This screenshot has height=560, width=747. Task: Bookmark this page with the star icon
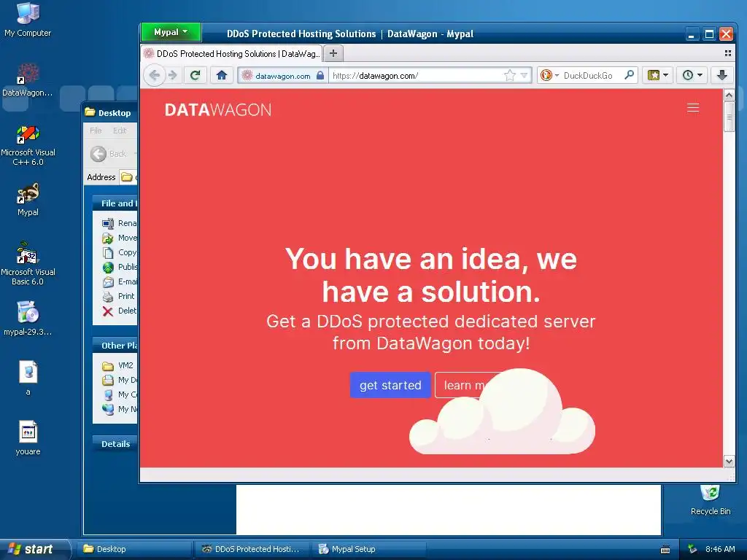point(509,75)
